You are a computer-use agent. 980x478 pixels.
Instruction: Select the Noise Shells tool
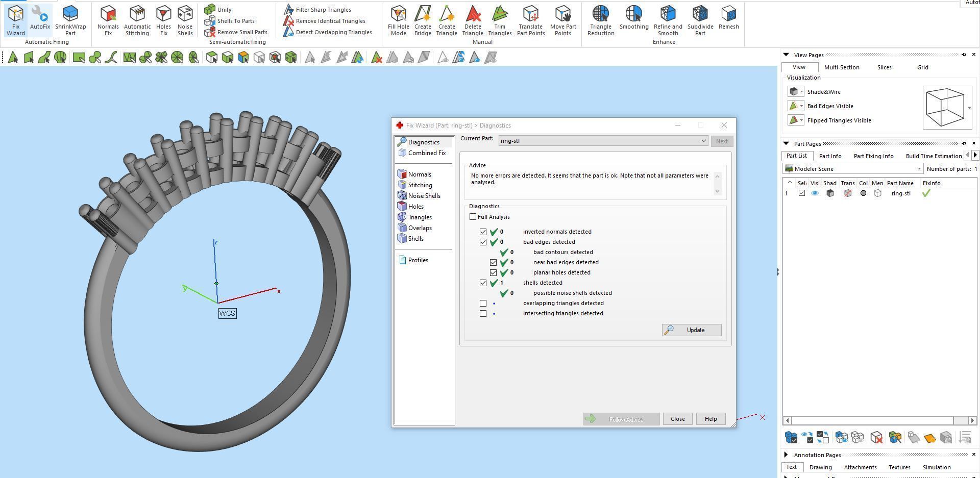click(185, 20)
